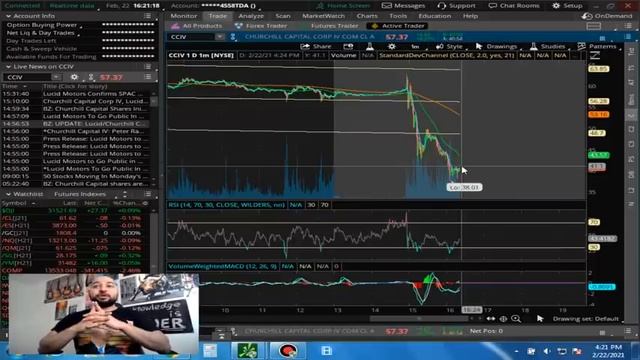Switch to the Tools tab
640x360 pixels.
(x=398, y=16)
